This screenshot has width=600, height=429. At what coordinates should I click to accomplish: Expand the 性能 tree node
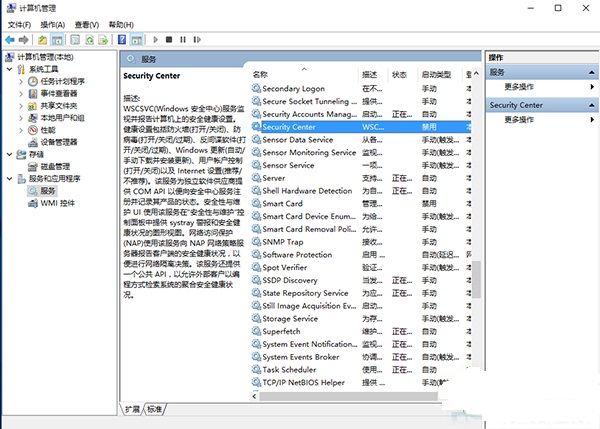(21, 130)
